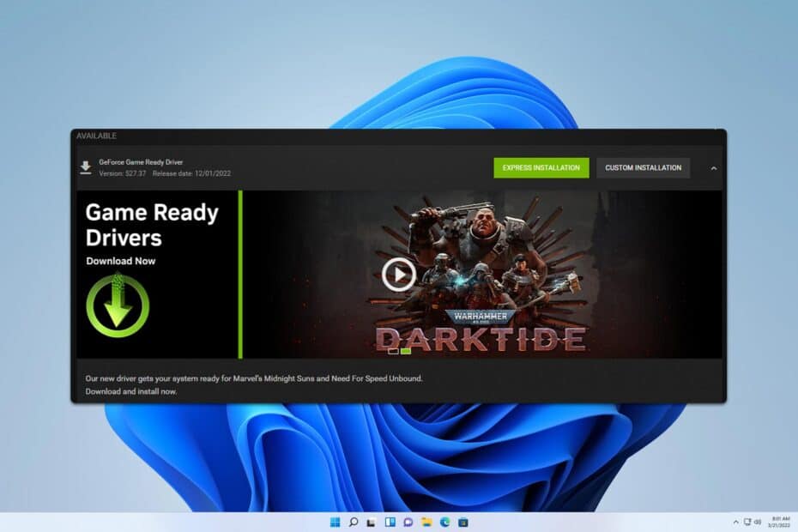The height and width of the screenshot is (532, 798).
Task: Launch Microsoft Edge from taskbar
Action: (444, 523)
